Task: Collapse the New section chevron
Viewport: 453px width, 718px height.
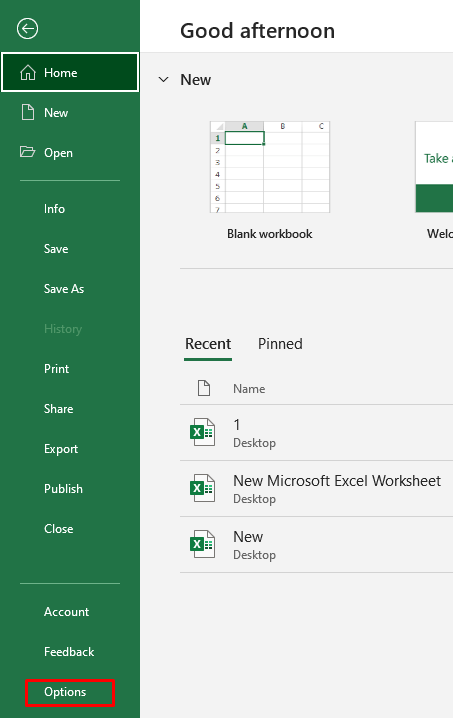Action: (164, 80)
